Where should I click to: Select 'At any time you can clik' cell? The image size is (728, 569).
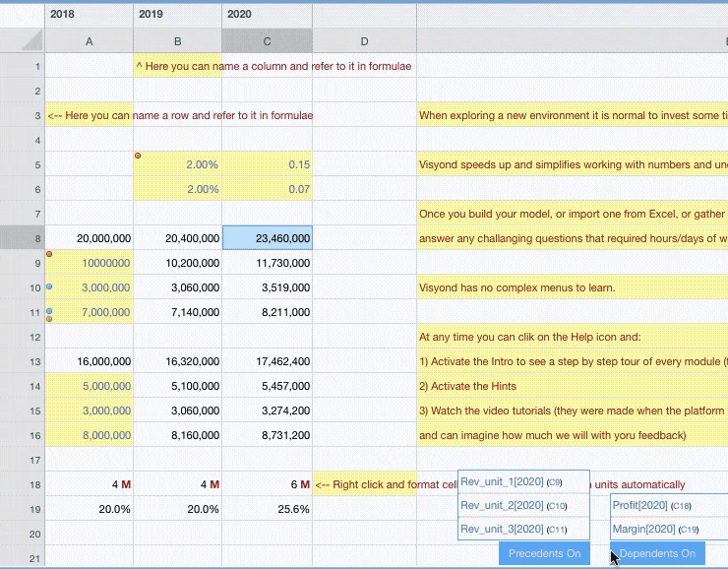(x=572, y=337)
